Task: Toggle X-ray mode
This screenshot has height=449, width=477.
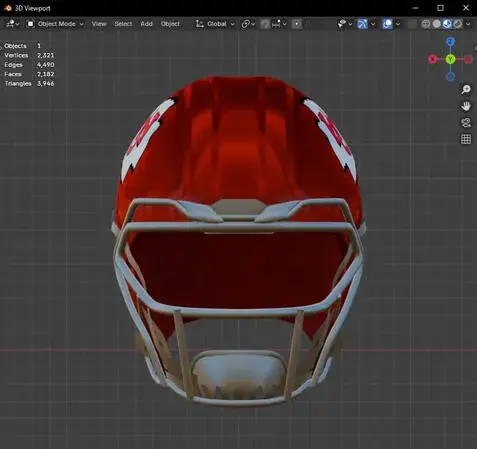Action: click(x=412, y=24)
